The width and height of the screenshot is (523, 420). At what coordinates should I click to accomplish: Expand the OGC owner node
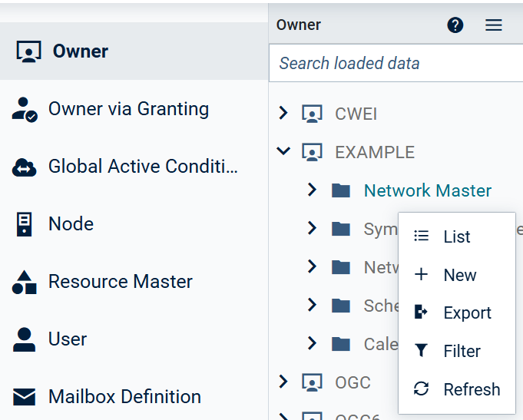click(283, 382)
